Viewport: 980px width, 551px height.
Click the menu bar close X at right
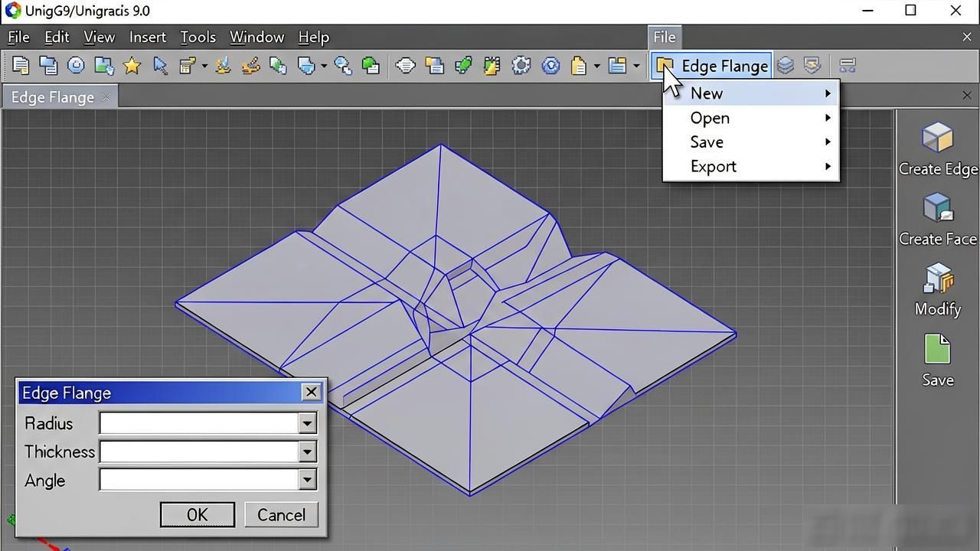coord(966,37)
